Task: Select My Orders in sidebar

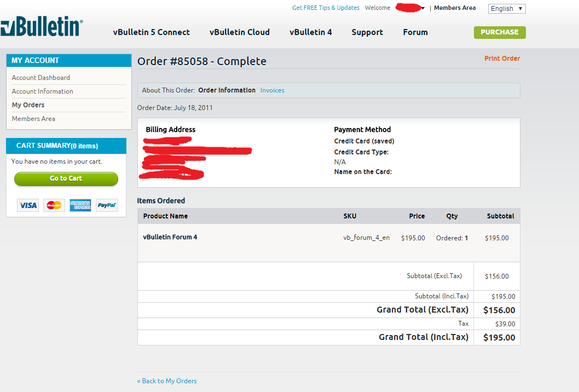Action: pyautogui.click(x=28, y=105)
